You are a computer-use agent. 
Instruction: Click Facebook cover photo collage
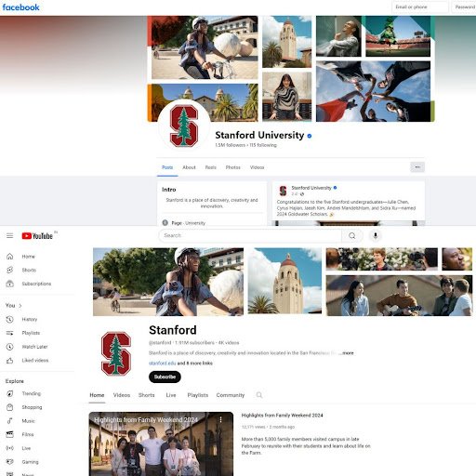(x=291, y=69)
